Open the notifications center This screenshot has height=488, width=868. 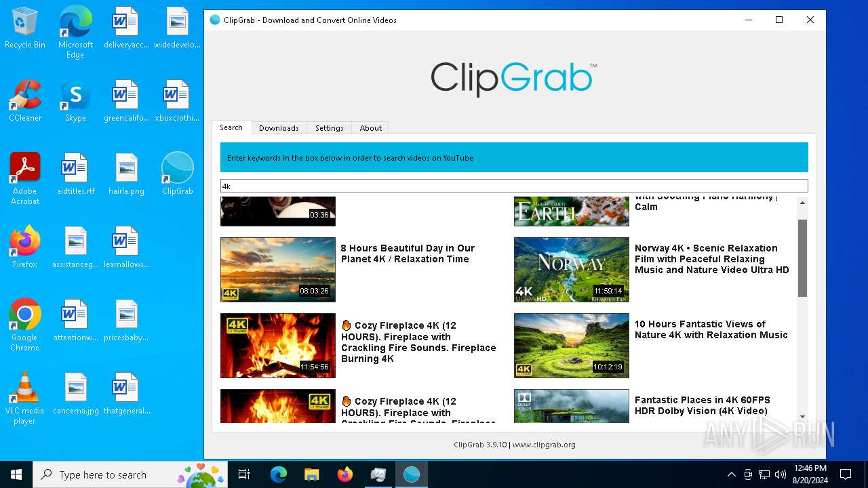pos(846,474)
